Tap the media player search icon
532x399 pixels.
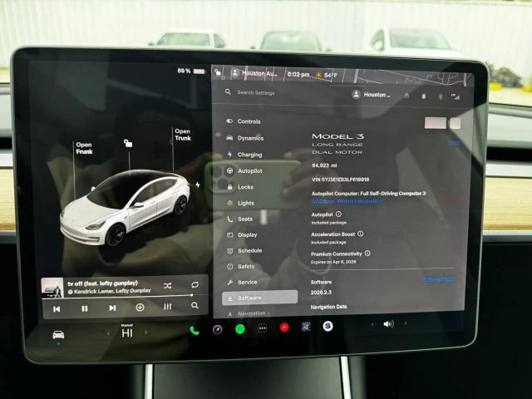pos(195,306)
